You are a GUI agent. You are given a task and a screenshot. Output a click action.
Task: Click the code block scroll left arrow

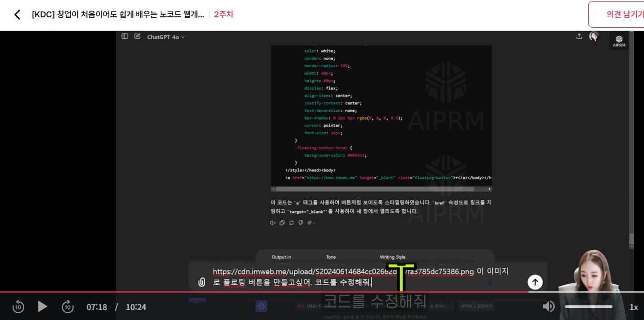[x=273, y=189]
